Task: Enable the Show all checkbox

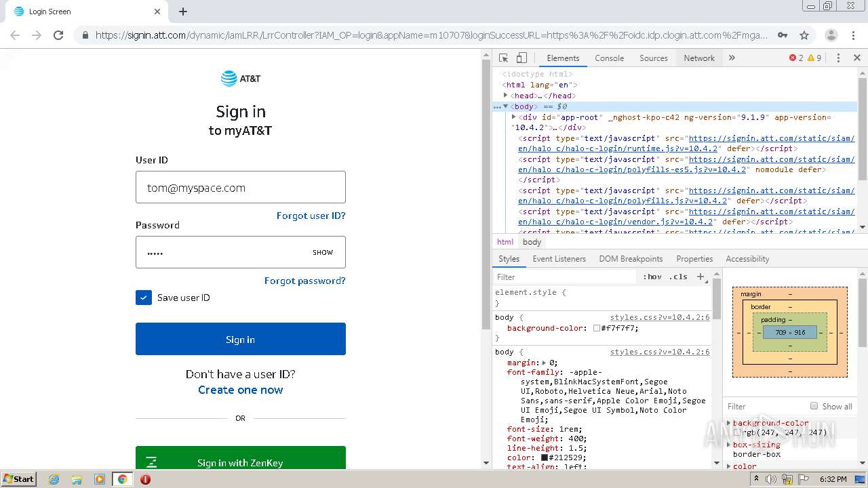Action: pos(814,406)
